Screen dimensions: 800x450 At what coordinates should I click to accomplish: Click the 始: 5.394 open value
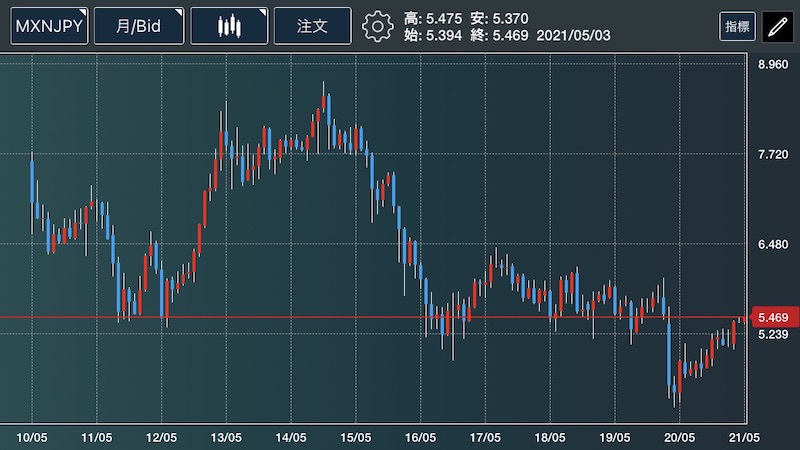433,36
